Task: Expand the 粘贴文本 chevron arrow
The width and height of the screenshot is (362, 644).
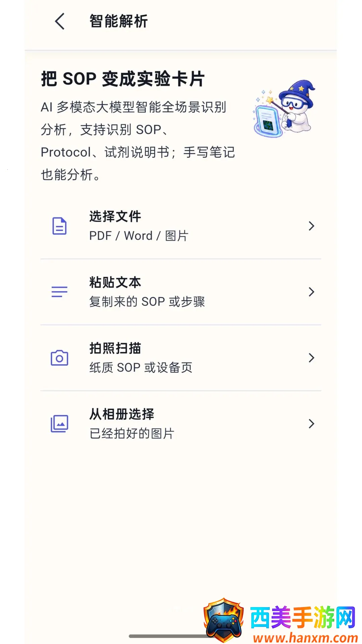Action: point(311,292)
